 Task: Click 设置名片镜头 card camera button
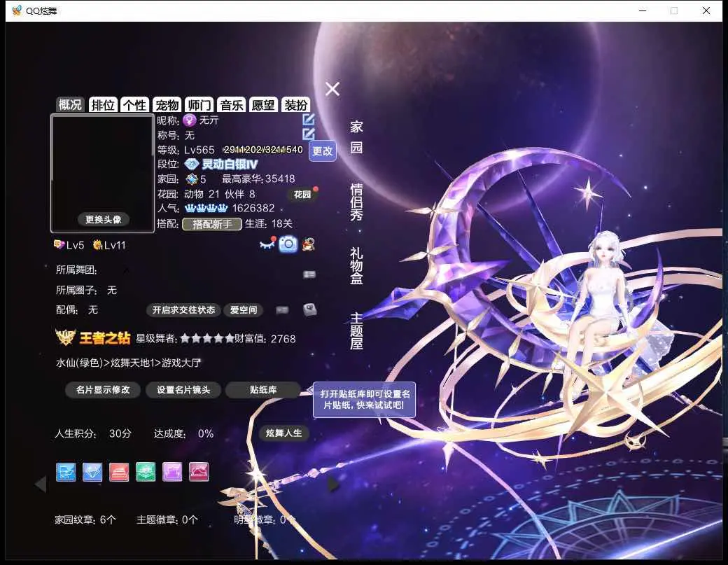pyautogui.click(x=183, y=390)
